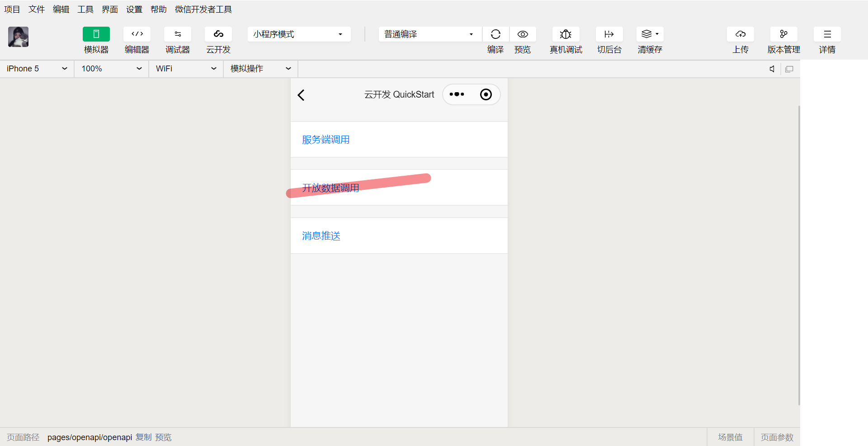The image size is (868, 446).
Task: Open the 普通编译 compile mode dropdown
Action: 430,34
